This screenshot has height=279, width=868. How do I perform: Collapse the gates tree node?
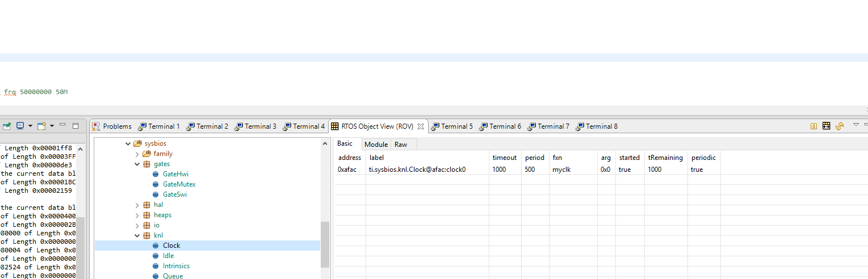pos(137,164)
